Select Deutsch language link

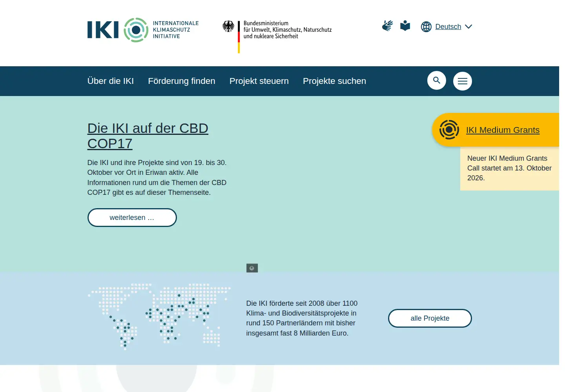pyautogui.click(x=448, y=27)
